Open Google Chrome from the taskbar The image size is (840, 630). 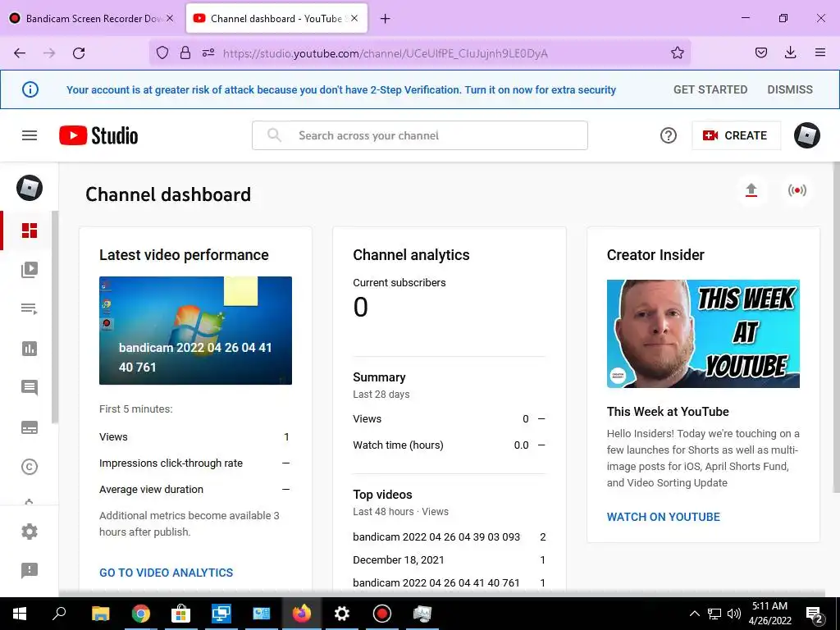point(140,614)
